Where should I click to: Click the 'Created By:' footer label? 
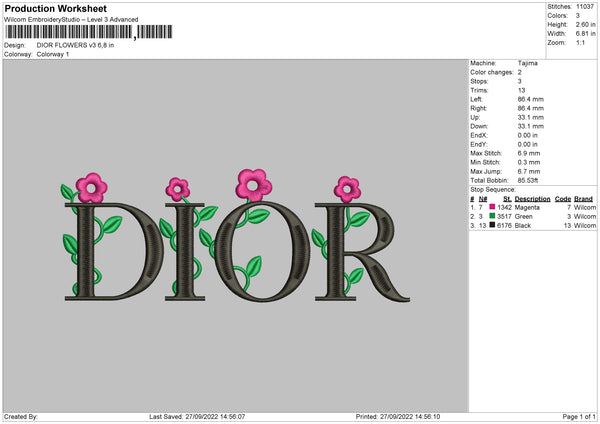coord(21,417)
